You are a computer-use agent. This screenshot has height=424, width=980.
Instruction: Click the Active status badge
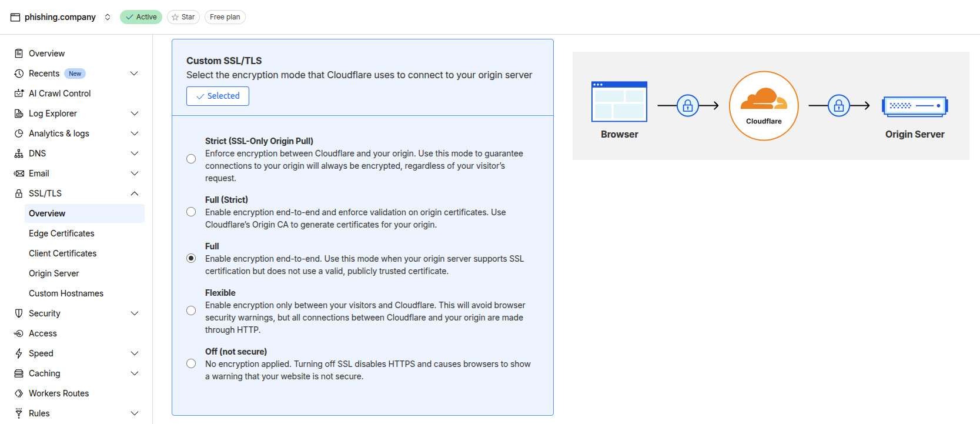point(141,17)
